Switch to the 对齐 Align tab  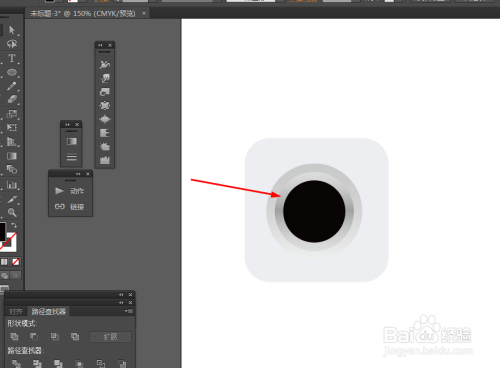(16, 311)
